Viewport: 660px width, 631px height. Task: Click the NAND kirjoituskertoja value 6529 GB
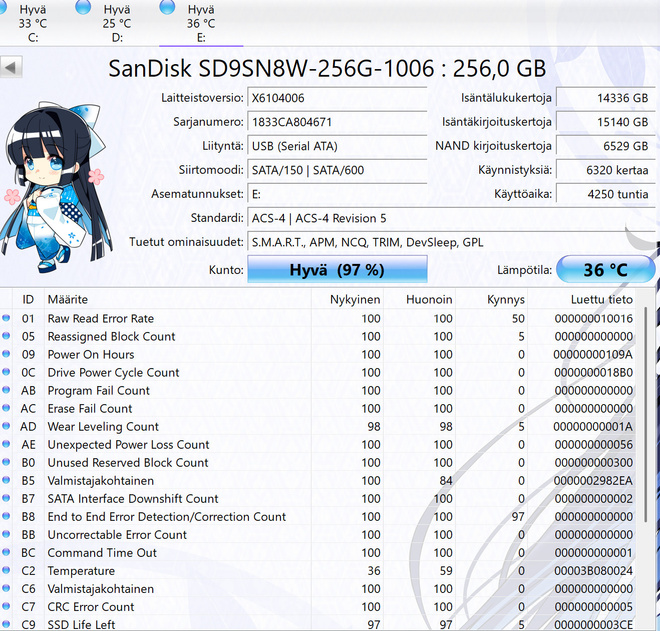[606, 146]
